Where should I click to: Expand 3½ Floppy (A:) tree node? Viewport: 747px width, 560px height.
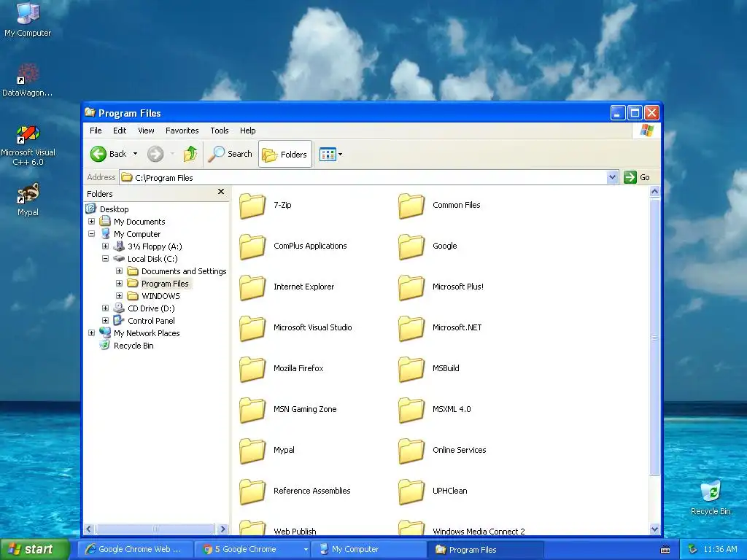[x=105, y=246]
